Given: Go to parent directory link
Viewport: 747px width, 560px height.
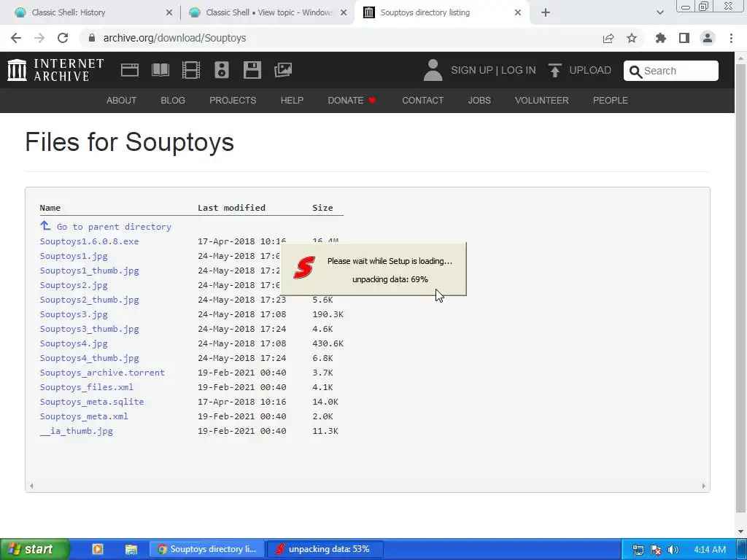Looking at the screenshot, I should (105, 226).
